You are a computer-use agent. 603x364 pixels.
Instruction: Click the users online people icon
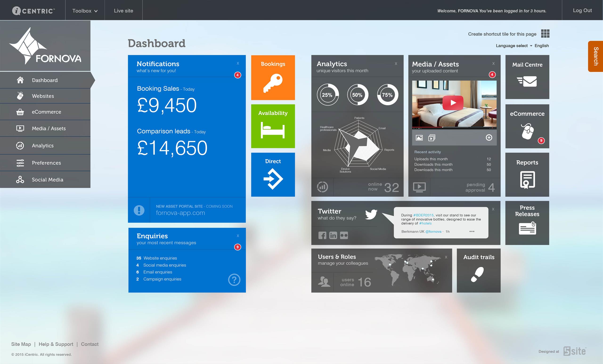324,282
